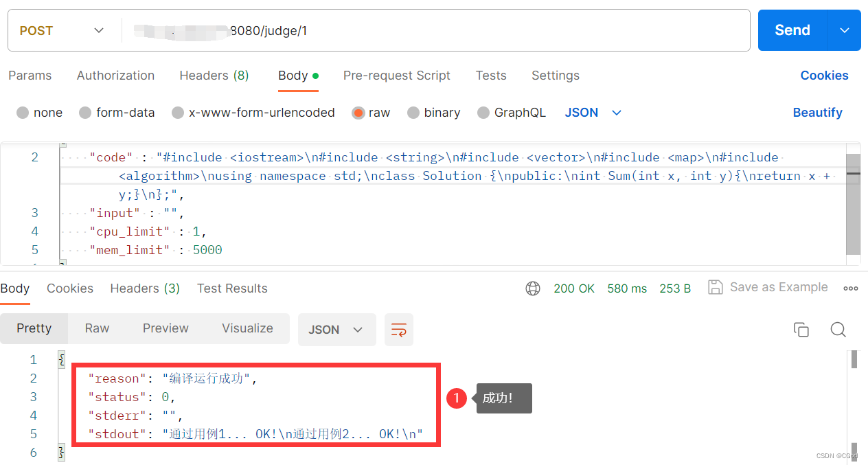
Task: Switch to the Raw response view
Action: (97, 328)
